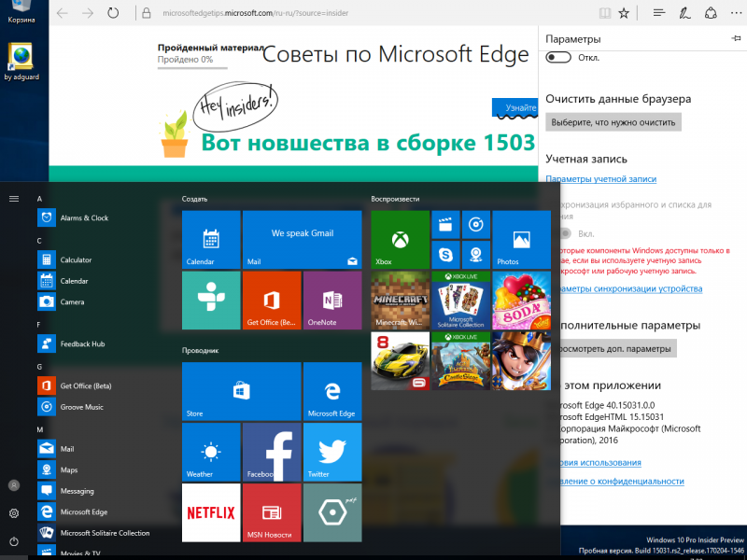Launch the Asphalt 8 racing tile
This screenshot has width=747, height=560.
[x=401, y=361]
